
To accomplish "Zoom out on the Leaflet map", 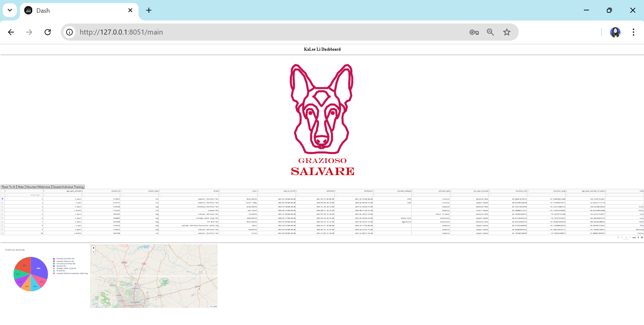I will click(x=94, y=252).
